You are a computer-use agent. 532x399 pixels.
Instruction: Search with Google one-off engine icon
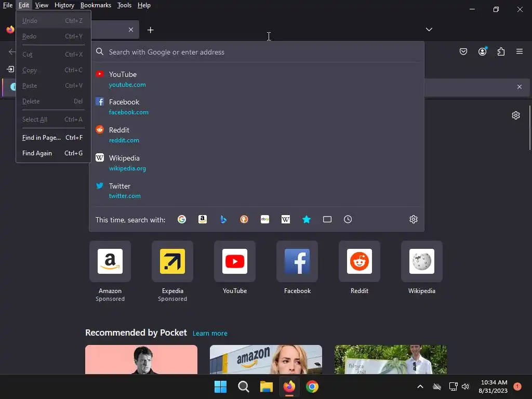click(182, 220)
